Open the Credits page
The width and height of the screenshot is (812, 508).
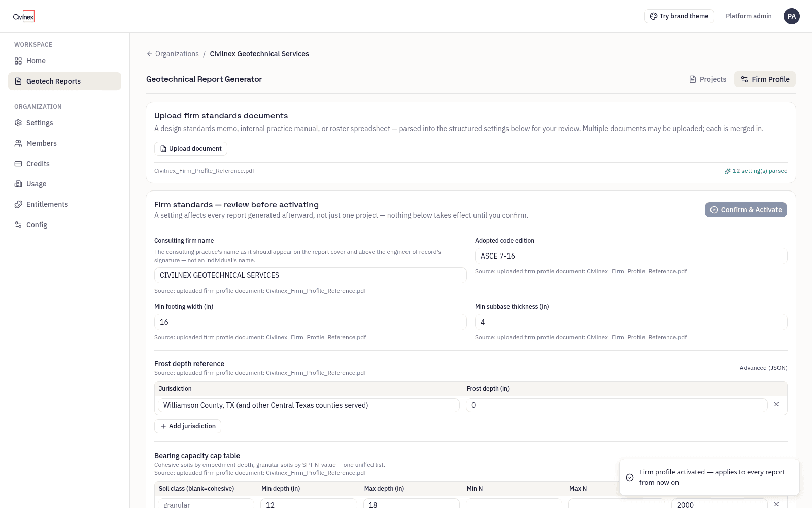point(64,164)
